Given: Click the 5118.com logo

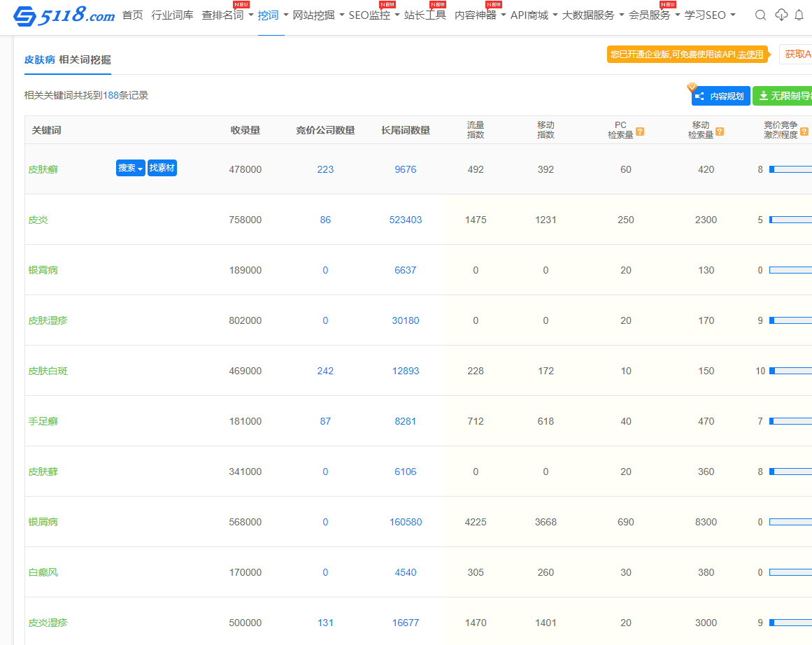Looking at the screenshot, I should (x=64, y=15).
